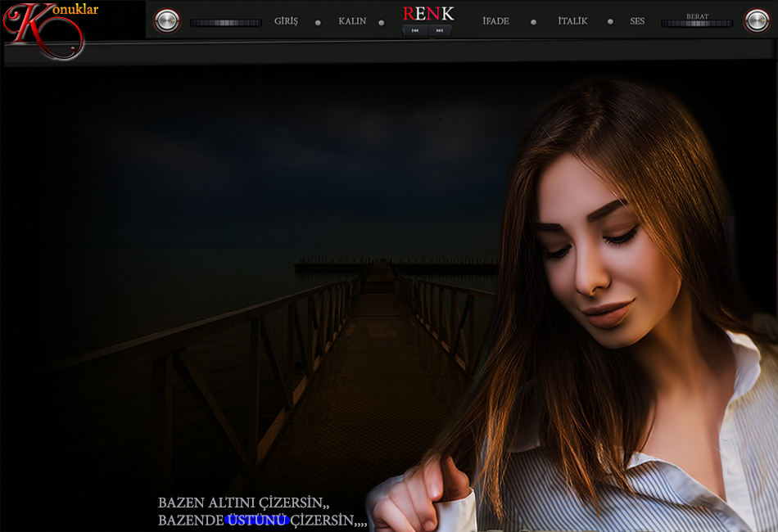The width and height of the screenshot is (778, 532).
Task: Toggle İTALİK italic text option
Action: [x=572, y=21]
